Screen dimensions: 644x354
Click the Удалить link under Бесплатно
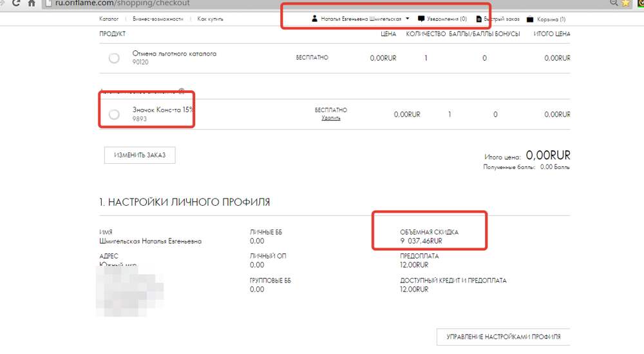tap(331, 118)
